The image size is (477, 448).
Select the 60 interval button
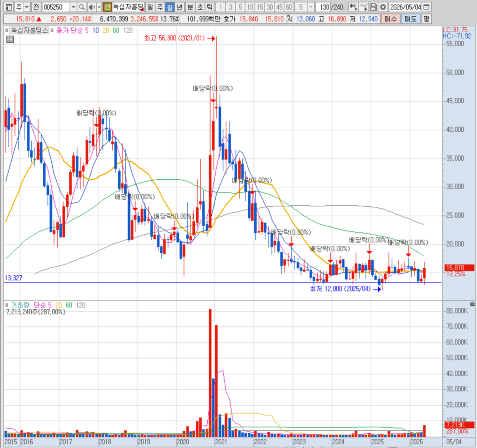(x=289, y=7)
